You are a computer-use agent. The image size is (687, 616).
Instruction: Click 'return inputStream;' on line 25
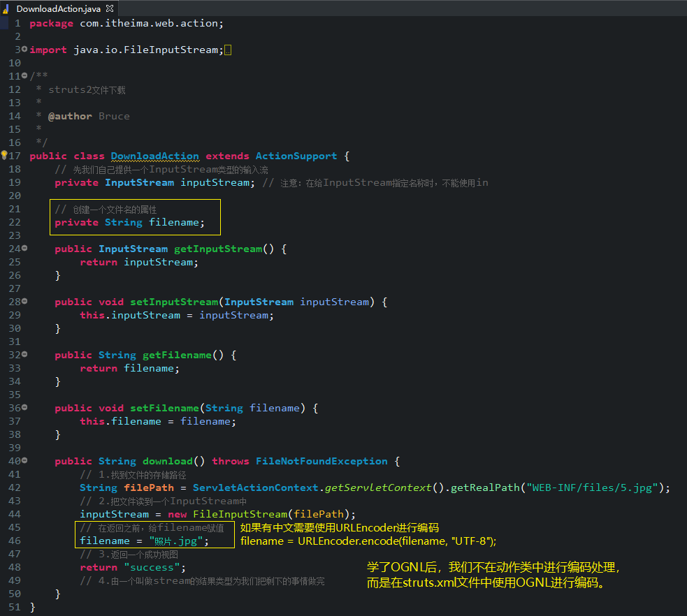139,262
